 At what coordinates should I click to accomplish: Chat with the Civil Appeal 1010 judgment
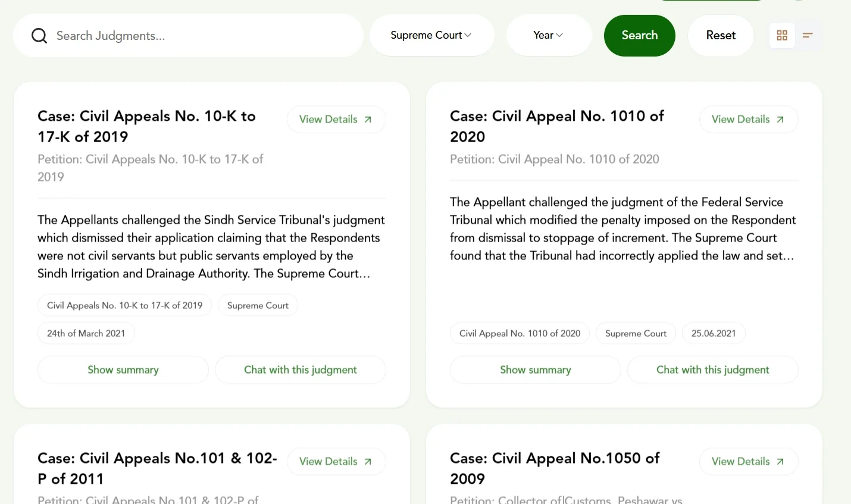point(712,370)
